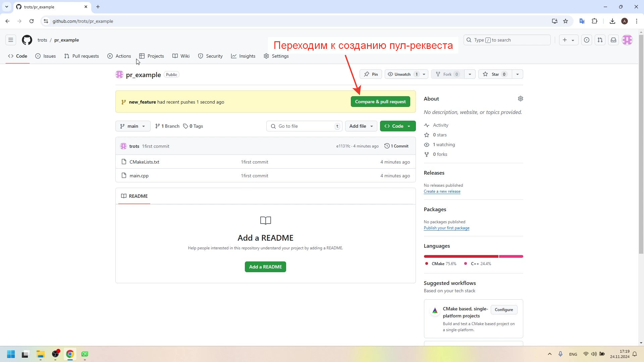
Task: Configure the CMake based workflow
Action: [x=504, y=309]
